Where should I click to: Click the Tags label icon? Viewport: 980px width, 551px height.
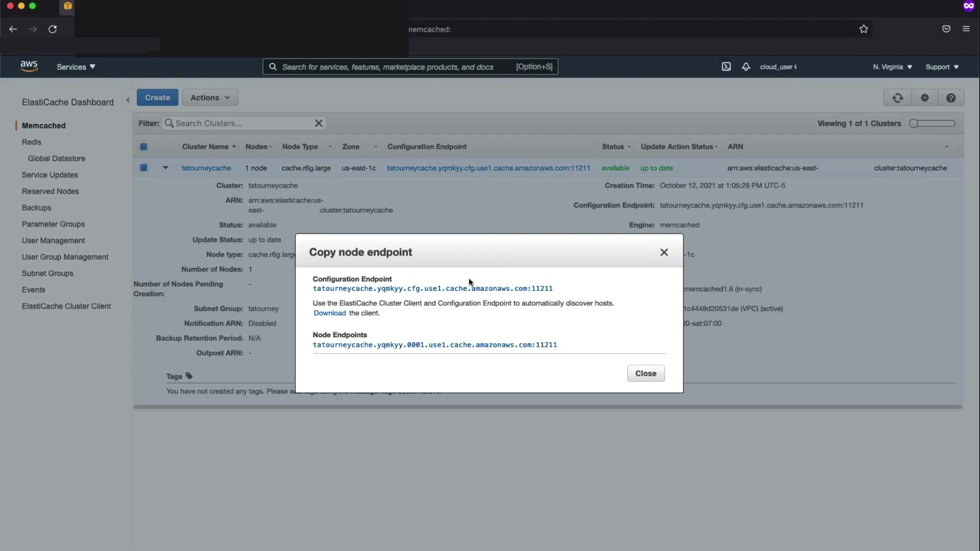(x=189, y=376)
